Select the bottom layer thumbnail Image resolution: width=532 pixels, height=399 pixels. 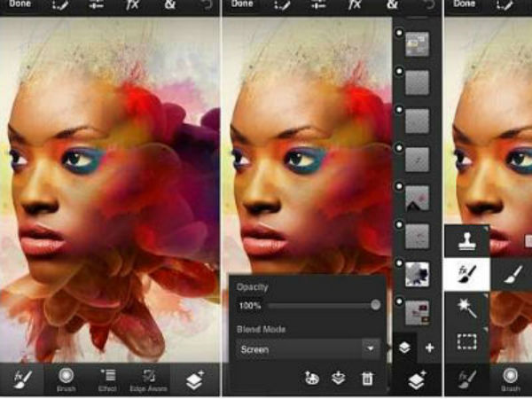click(418, 312)
